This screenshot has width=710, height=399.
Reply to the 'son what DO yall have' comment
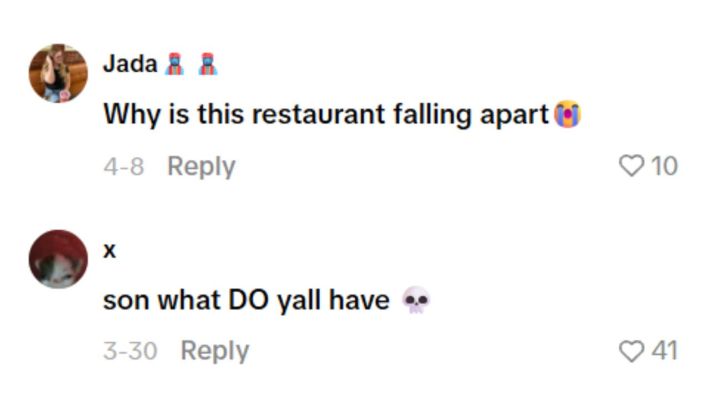[x=215, y=351]
